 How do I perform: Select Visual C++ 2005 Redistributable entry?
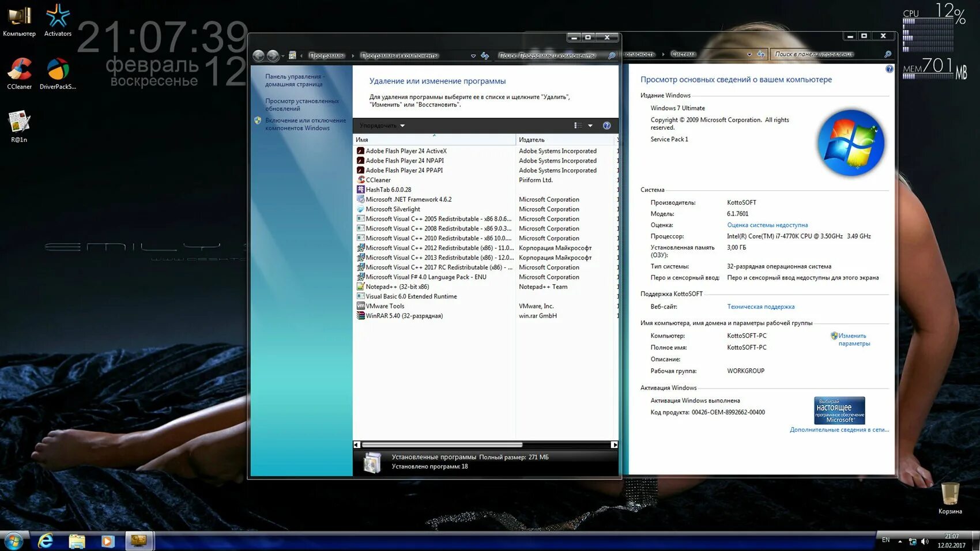tap(485, 219)
